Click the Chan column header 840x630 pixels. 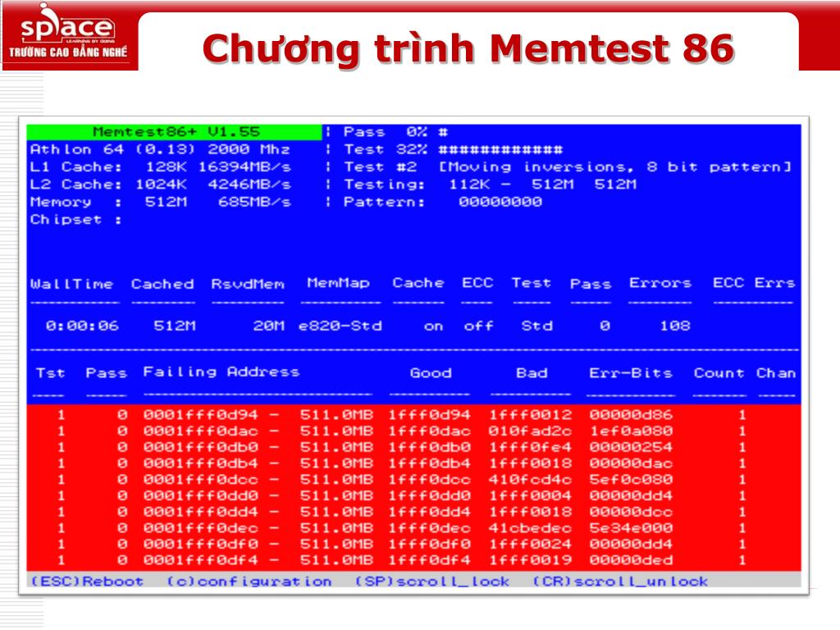tap(776, 373)
